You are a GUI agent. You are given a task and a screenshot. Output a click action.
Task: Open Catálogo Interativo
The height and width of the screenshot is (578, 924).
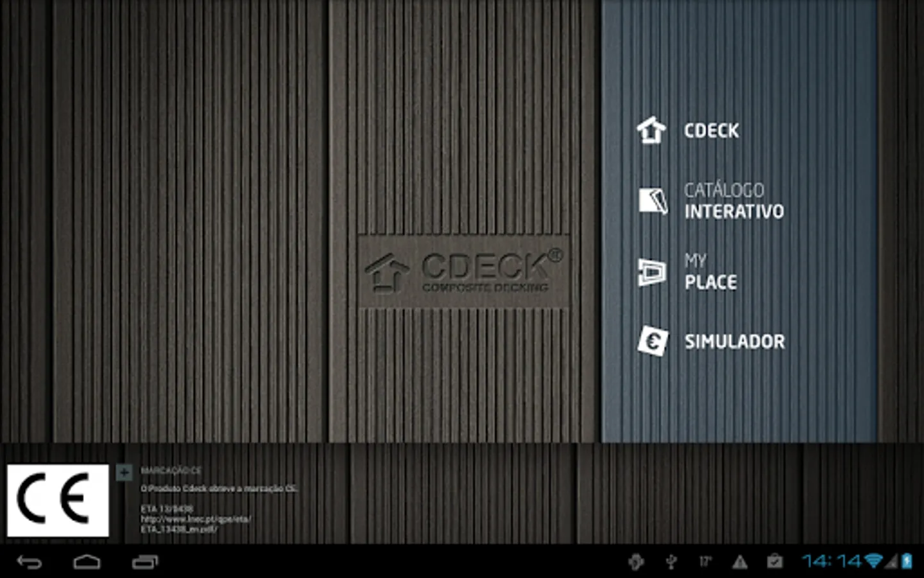click(x=733, y=200)
